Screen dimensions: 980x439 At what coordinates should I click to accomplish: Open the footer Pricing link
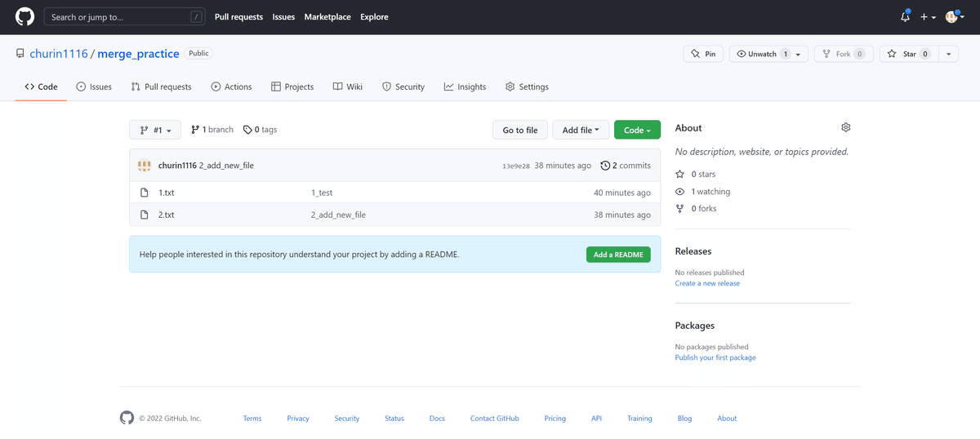tap(555, 419)
